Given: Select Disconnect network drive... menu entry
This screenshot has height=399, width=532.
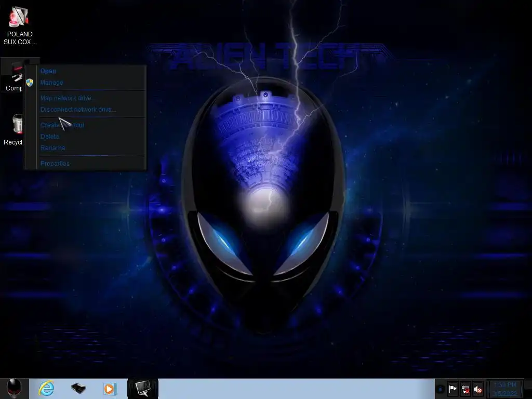Looking at the screenshot, I should pos(91,110).
